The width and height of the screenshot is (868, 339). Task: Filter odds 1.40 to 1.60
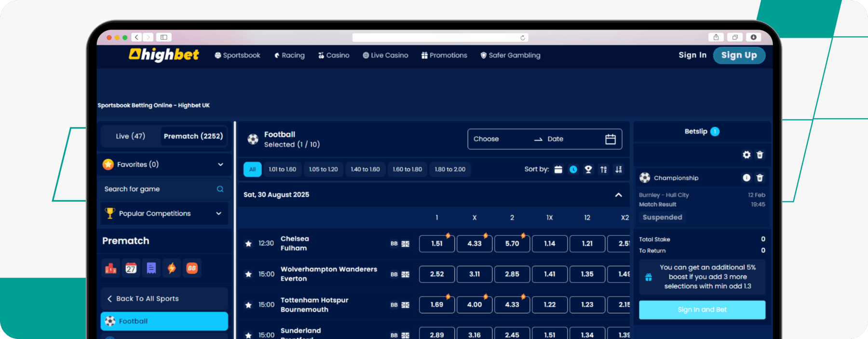tap(366, 169)
